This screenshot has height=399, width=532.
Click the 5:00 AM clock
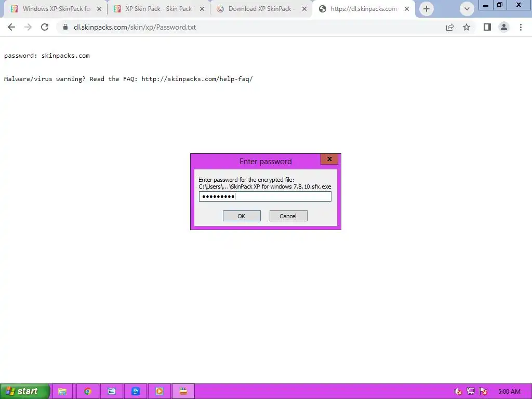(509, 392)
